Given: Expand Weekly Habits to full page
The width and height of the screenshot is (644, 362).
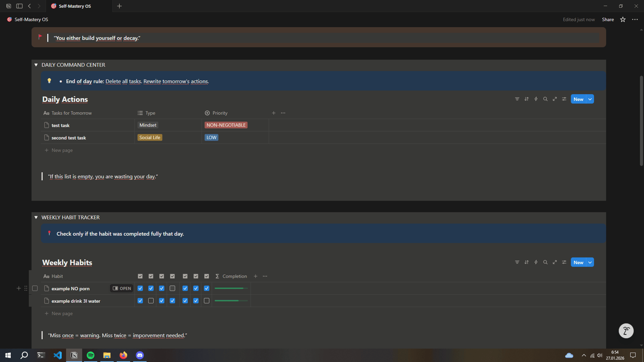Looking at the screenshot, I should (x=555, y=262).
